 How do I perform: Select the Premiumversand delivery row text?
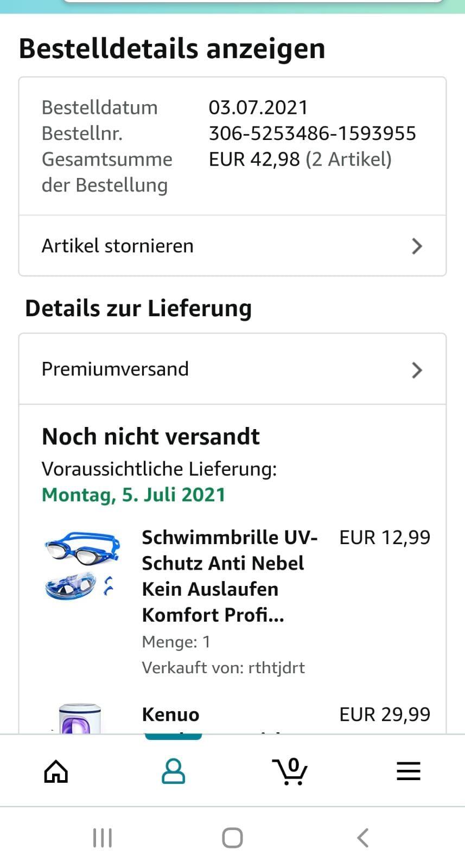click(x=115, y=369)
